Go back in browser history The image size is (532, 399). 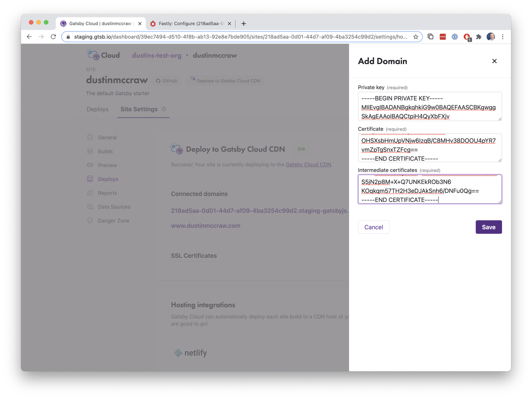click(29, 37)
